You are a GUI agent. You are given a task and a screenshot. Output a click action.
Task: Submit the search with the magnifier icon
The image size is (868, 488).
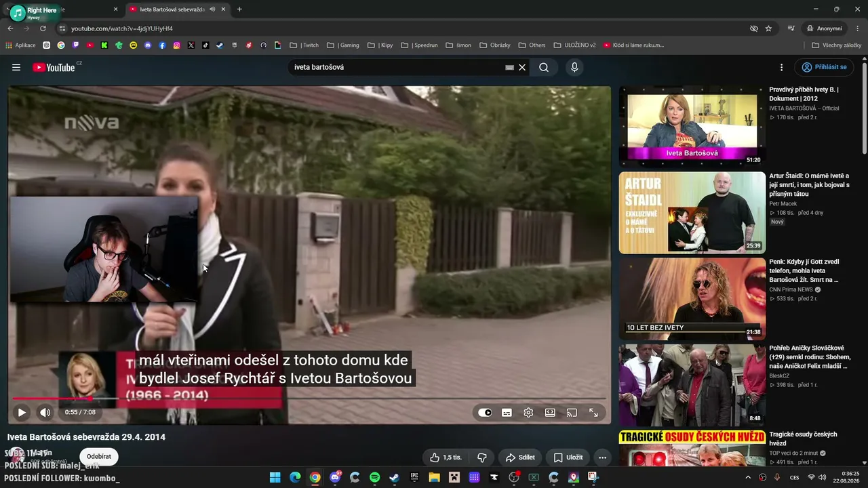[x=544, y=67]
